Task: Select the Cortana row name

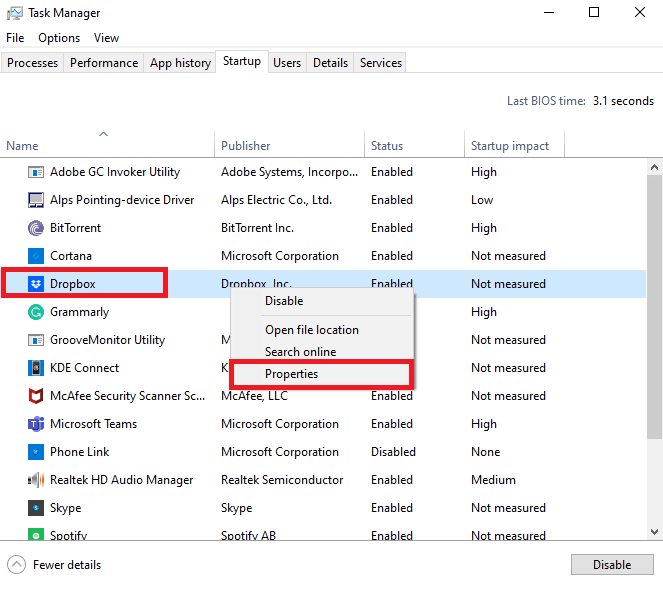Action: [71, 256]
